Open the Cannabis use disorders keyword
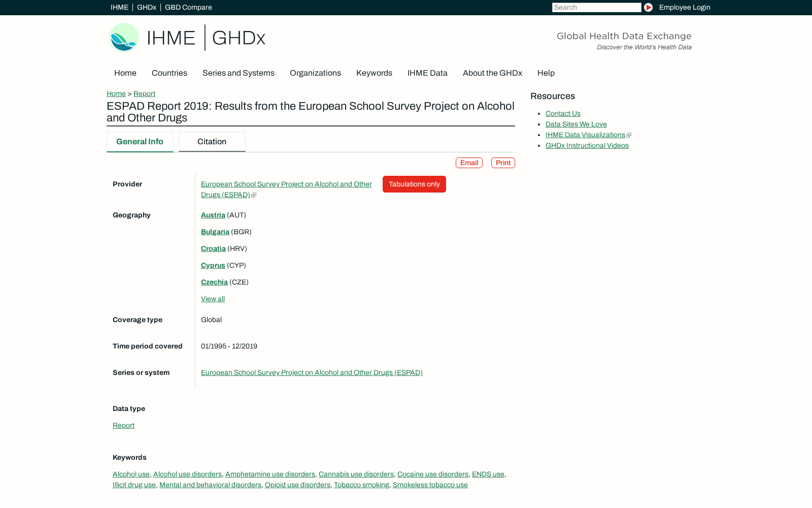 (x=356, y=474)
